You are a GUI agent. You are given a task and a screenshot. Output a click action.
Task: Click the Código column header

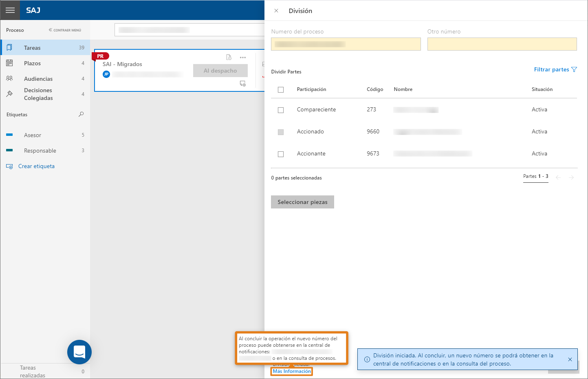click(x=375, y=89)
